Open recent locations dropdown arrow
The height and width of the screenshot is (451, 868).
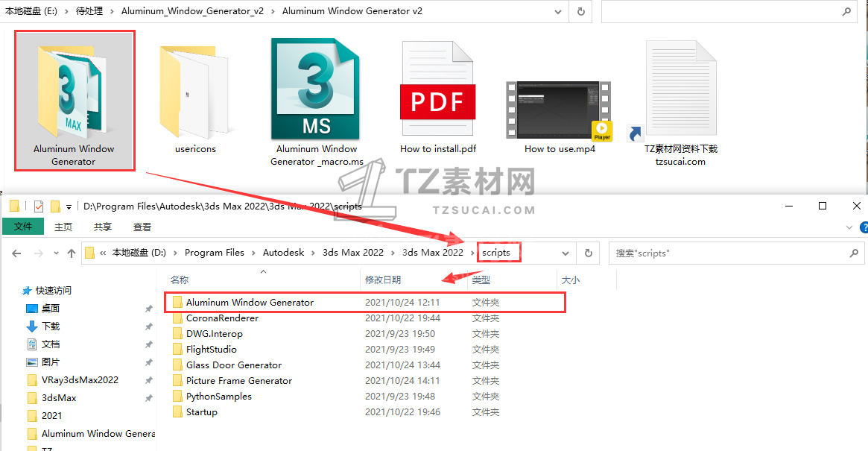[56, 253]
